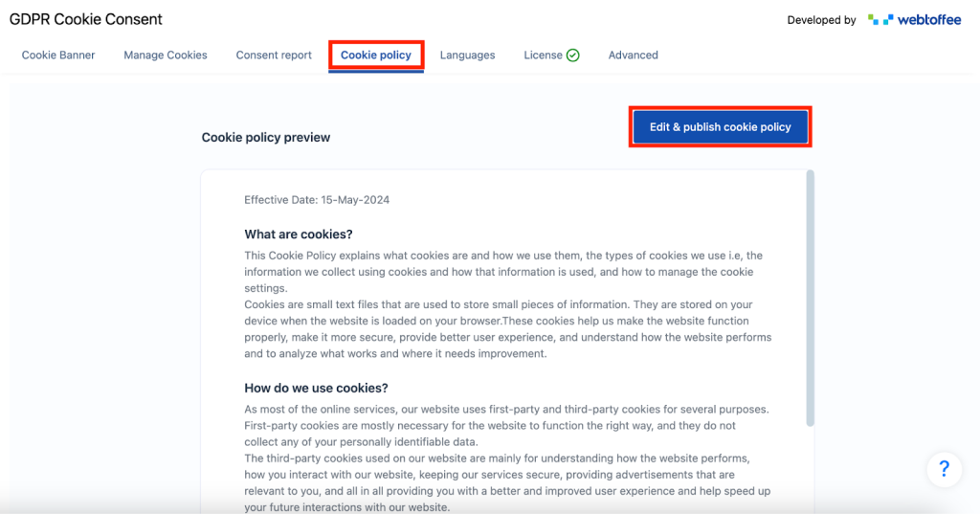Open the Cookie Banner tab

pos(58,56)
